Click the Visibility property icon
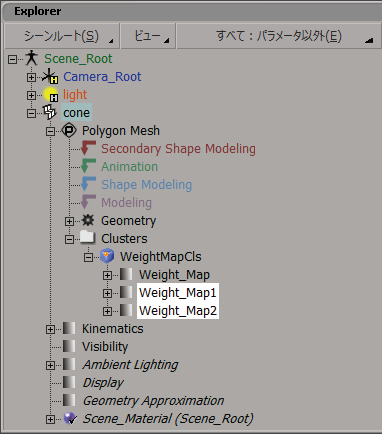This screenshot has width=382, height=434. coord(69,346)
